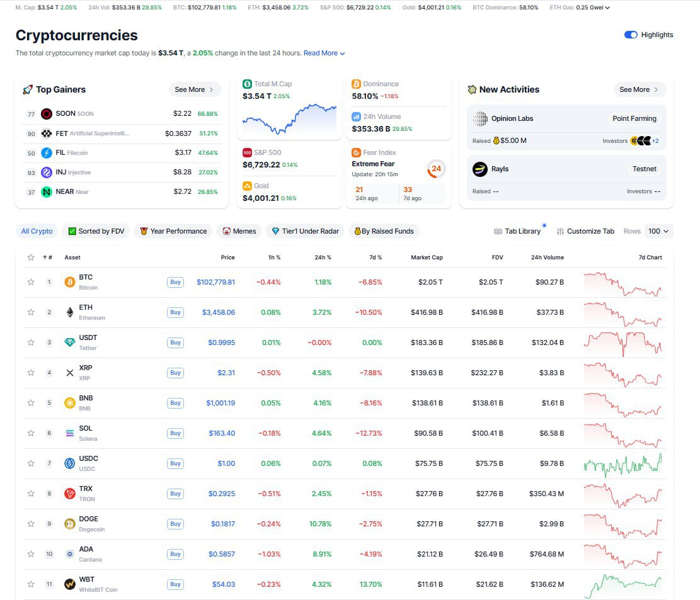
Task: Click the Ethereum logo icon
Action: [x=70, y=312]
